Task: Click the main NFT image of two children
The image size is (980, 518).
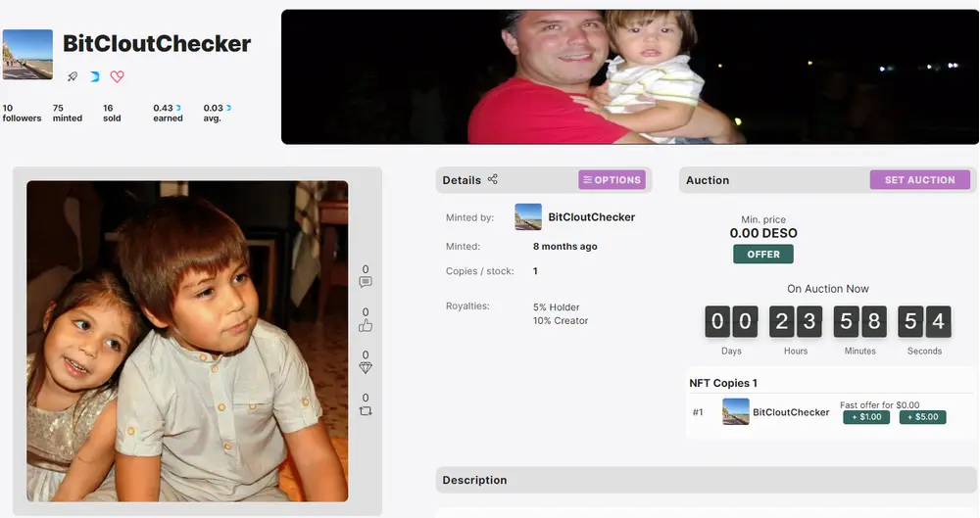Action: (187, 341)
